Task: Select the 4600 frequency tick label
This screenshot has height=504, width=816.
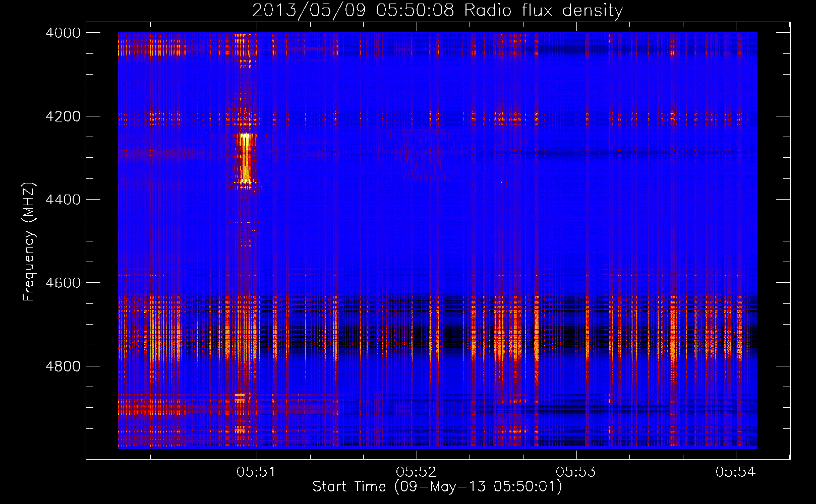Action: (x=63, y=283)
